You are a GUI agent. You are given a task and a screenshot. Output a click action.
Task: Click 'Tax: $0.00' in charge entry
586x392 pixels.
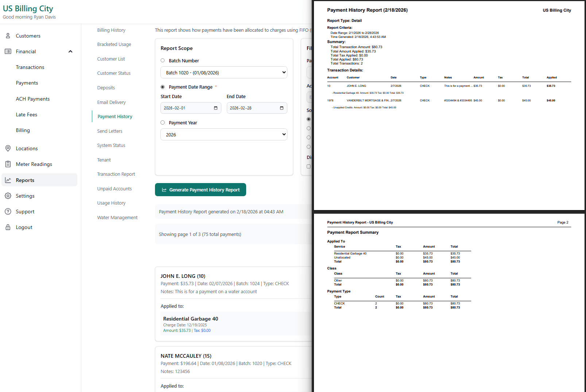click(202, 330)
